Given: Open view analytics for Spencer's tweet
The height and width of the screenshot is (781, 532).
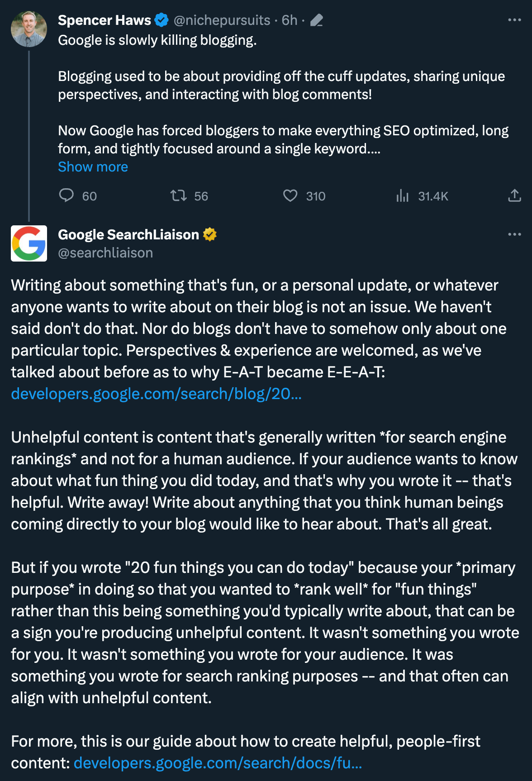Looking at the screenshot, I should click(402, 195).
